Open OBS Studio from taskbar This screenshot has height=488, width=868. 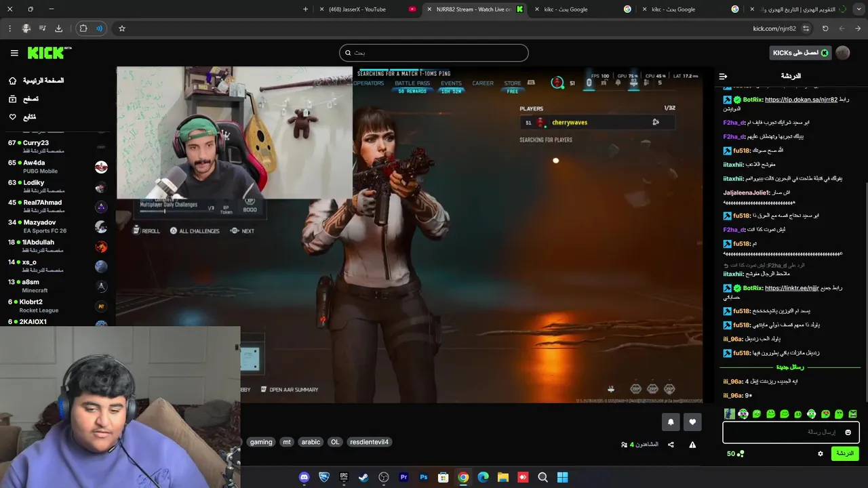click(384, 477)
